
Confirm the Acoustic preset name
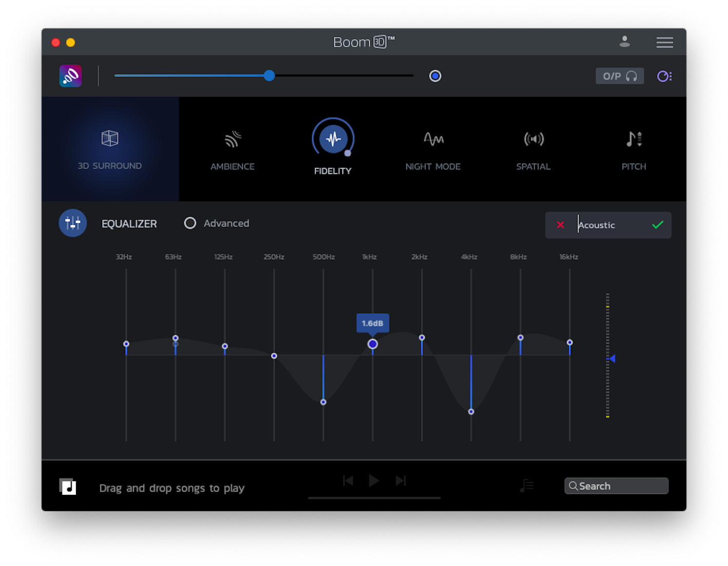tap(657, 225)
